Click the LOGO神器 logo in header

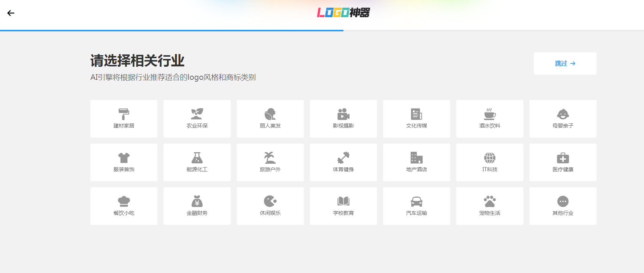pyautogui.click(x=343, y=13)
